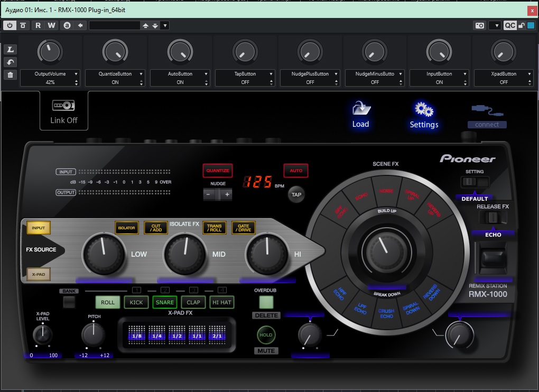The height and width of the screenshot is (392, 539).
Task: Enable the ISOLATOR effect button
Action: tap(126, 228)
